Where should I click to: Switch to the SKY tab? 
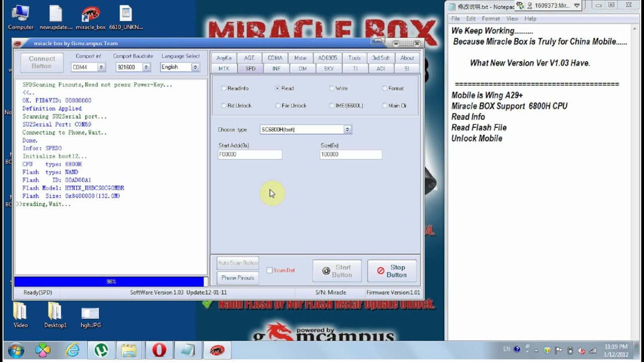coord(329,68)
